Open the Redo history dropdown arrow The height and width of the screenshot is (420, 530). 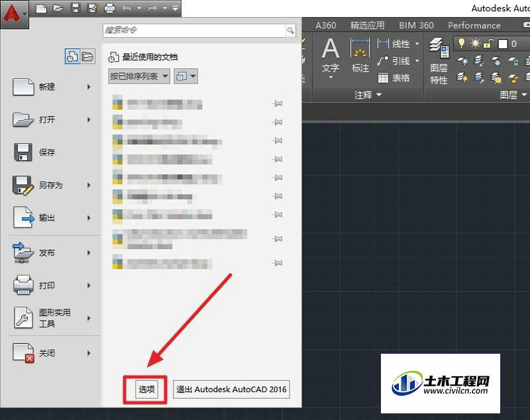[x=165, y=9]
